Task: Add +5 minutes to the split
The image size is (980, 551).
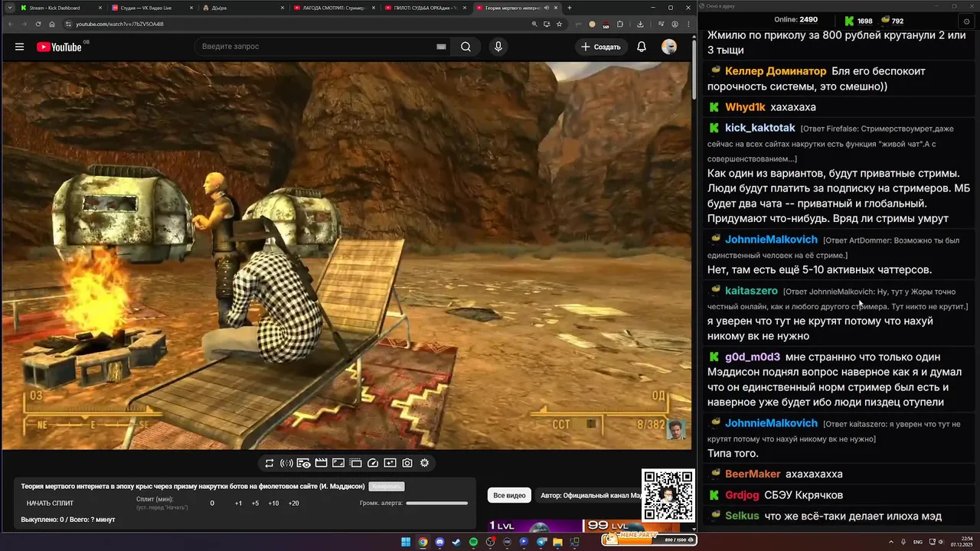Action: click(x=255, y=504)
